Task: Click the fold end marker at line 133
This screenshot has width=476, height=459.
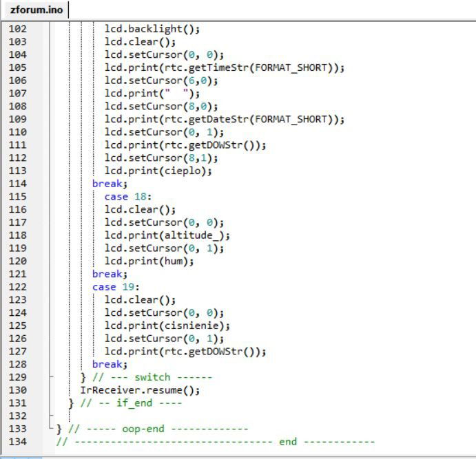Action: (52, 429)
